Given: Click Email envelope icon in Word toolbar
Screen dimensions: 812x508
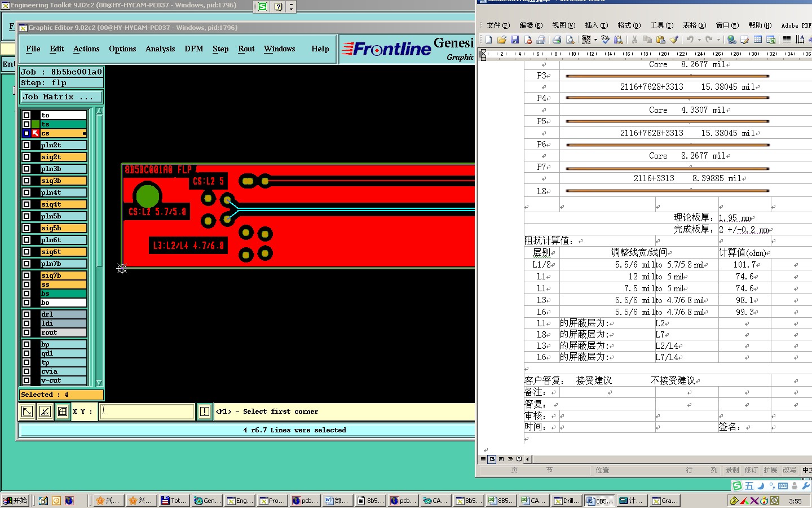Looking at the screenshot, I should [541, 40].
